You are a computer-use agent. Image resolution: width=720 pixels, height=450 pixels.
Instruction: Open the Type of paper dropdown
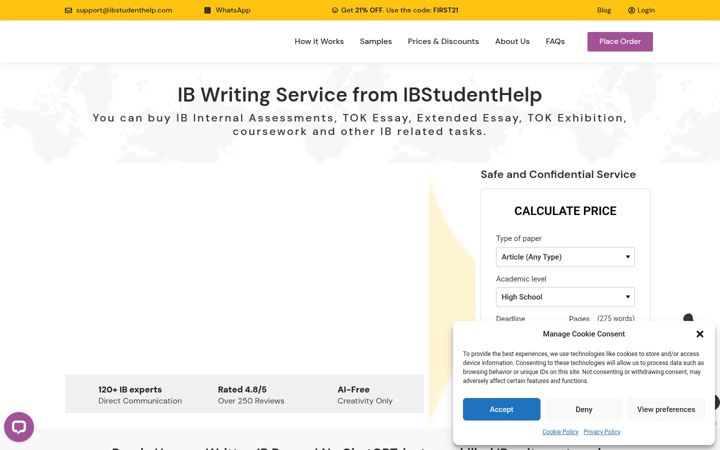pos(565,257)
